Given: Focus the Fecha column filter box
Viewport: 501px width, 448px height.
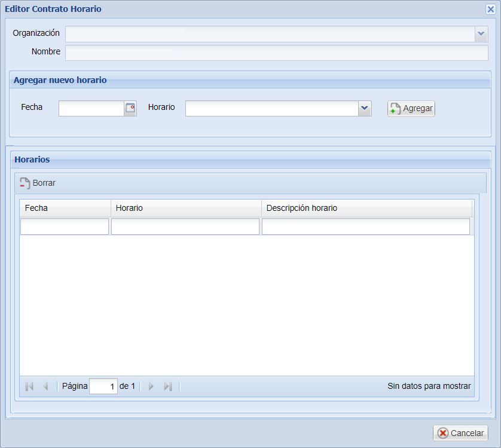Looking at the screenshot, I should click(x=65, y=226).
